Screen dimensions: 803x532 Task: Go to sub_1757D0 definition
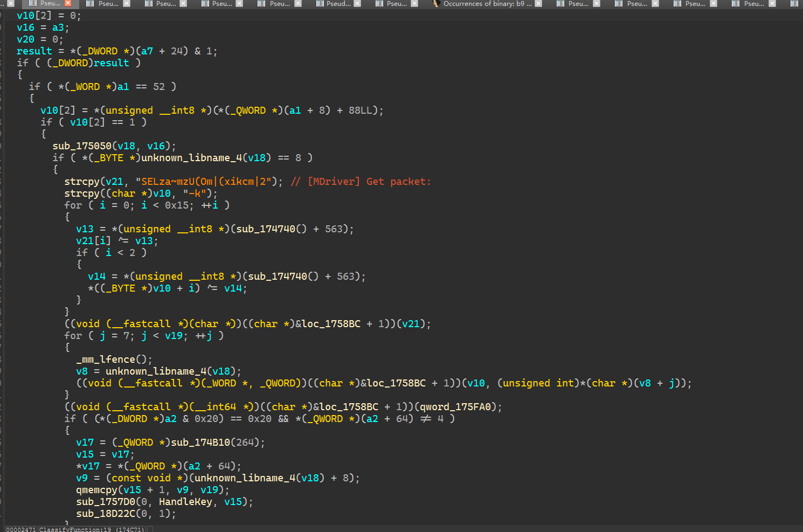[106, 502]
